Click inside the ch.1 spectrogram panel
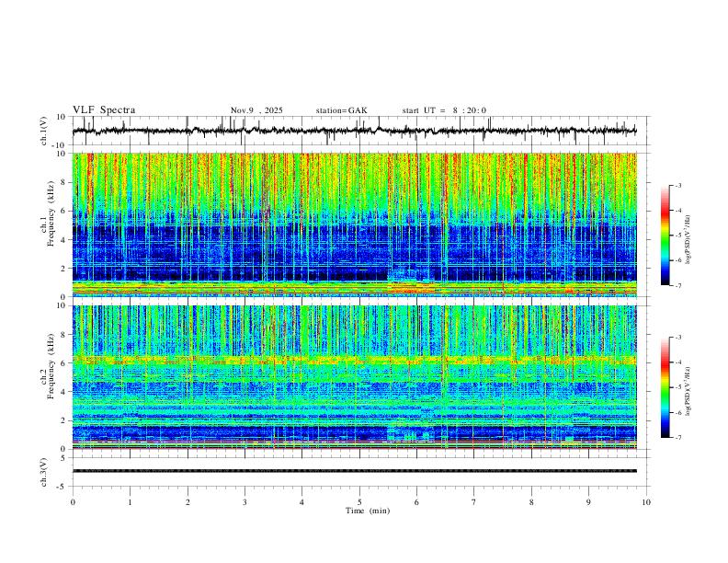This screenshot has width=728, height=563. pos(354,224)
